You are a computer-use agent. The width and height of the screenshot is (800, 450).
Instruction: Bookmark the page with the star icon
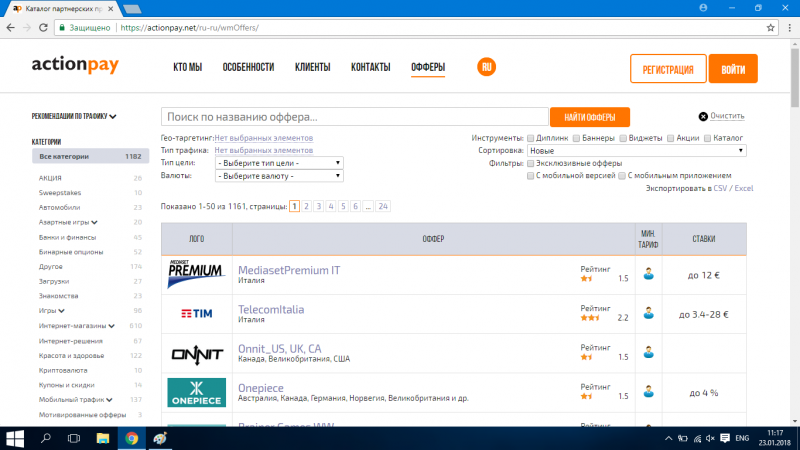pyautogui.click(x=770, y=28)
